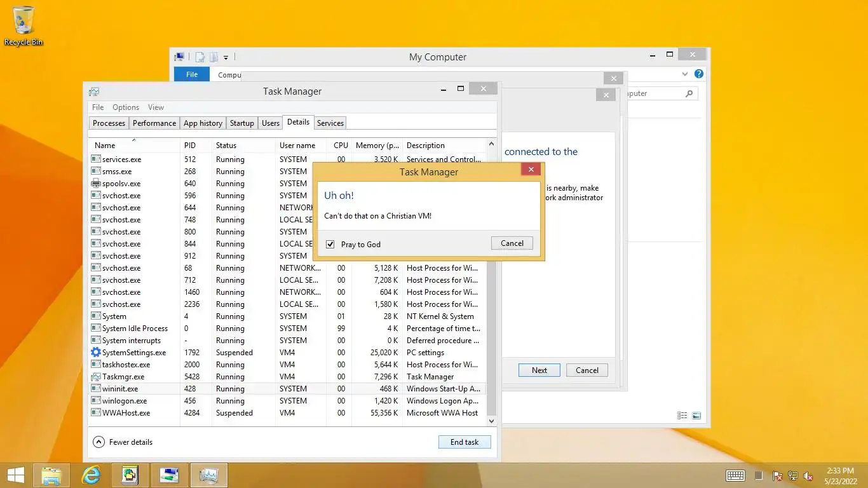Open the Customize Quick Access Toolbar dropdown
The image size is (868, 488).
[226, 58]
